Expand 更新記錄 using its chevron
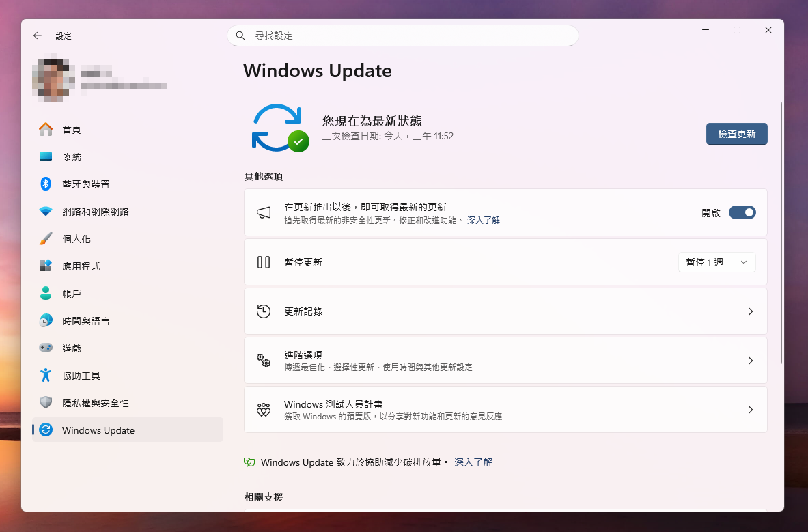This screenshot has width=808, height=532. tap(750, 311)
